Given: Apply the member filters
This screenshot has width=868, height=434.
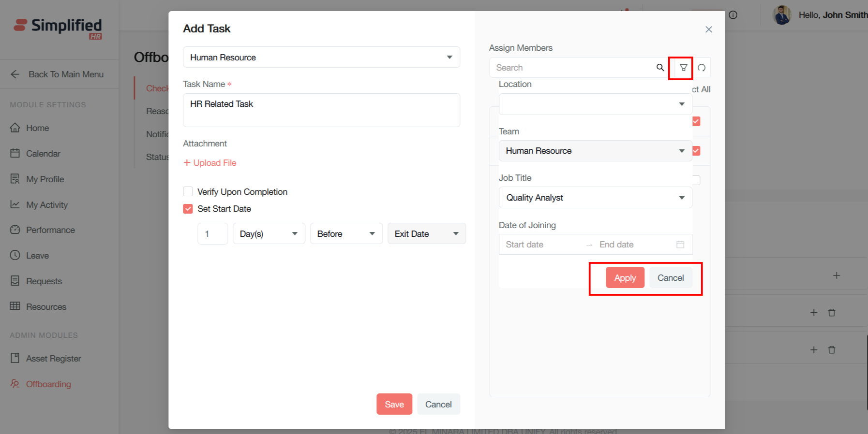Looking at the screenshot, I should pyautogui.click(x=625, y=278).
